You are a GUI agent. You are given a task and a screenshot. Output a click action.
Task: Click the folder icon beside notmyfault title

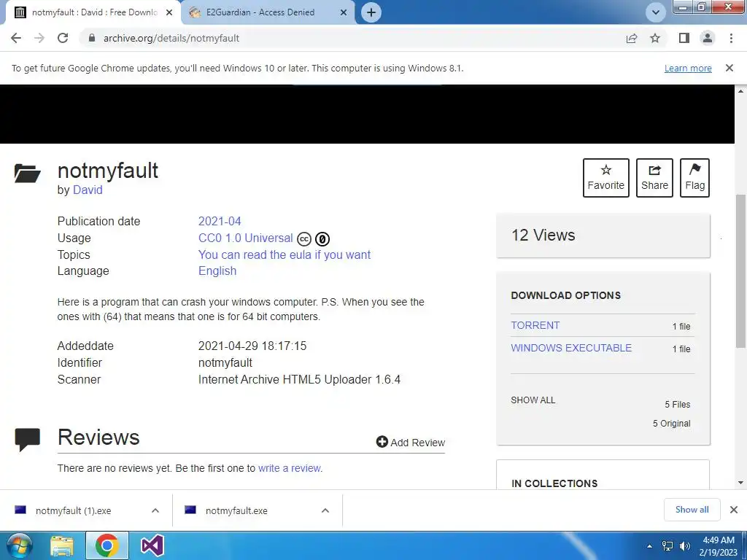(27, 174)
